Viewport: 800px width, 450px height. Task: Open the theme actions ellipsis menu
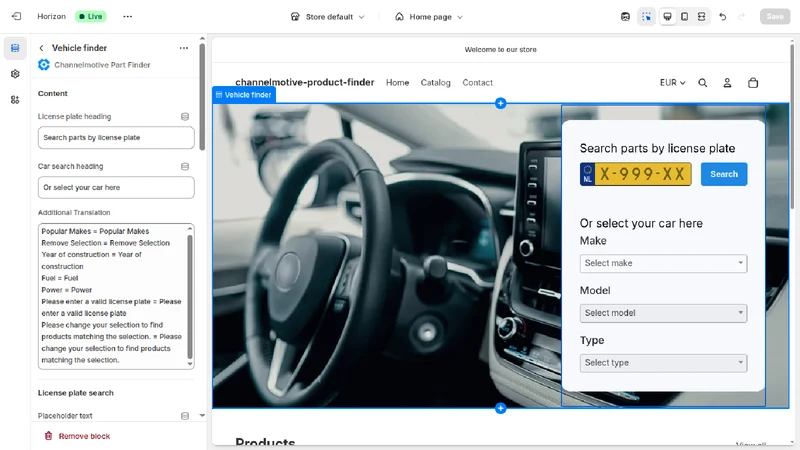point(128,16)
